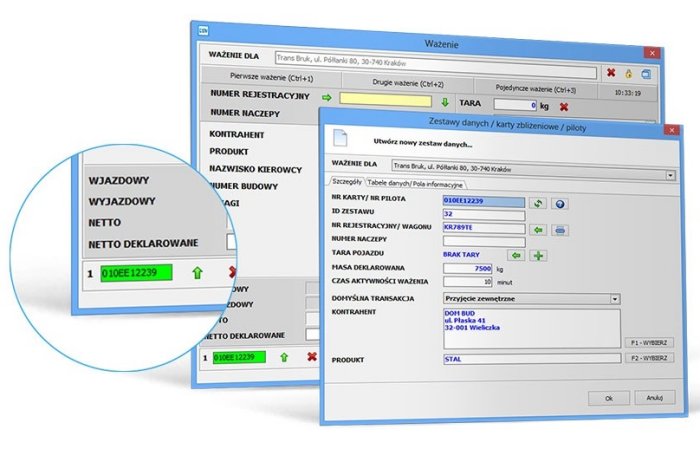Click green up arrow in magnified circle

pos(197,272)
